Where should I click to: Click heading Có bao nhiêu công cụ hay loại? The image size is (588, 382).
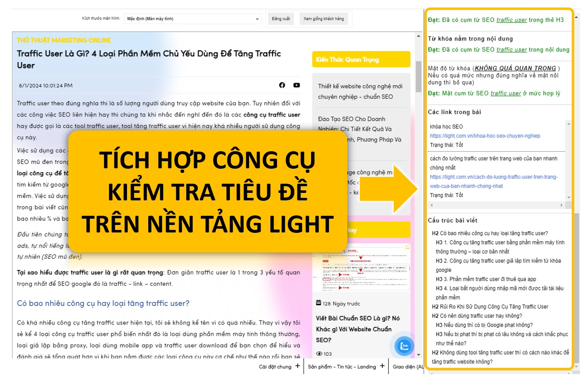[x=103, y=303]
